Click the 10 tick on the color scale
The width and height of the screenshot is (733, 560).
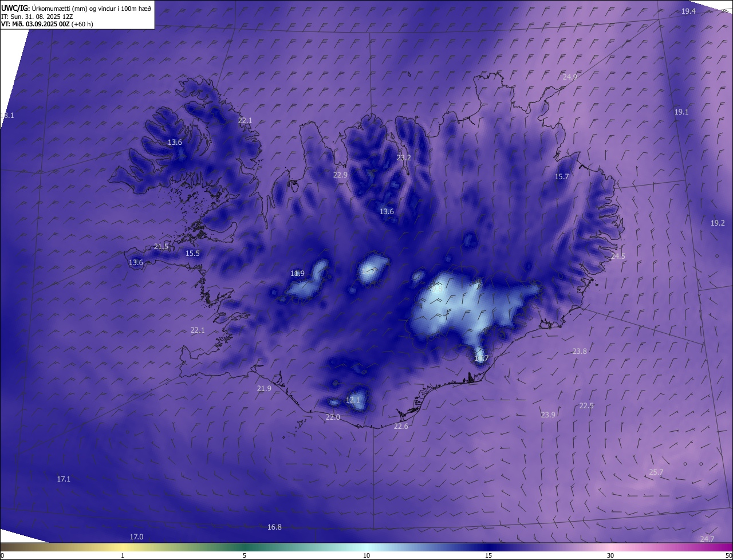(x=366, y=555)
